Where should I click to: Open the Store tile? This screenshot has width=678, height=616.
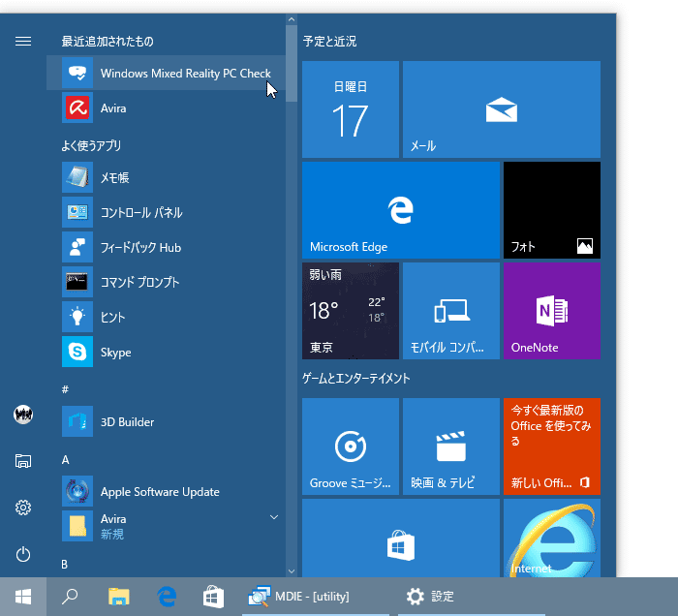[x=400, y=539]
